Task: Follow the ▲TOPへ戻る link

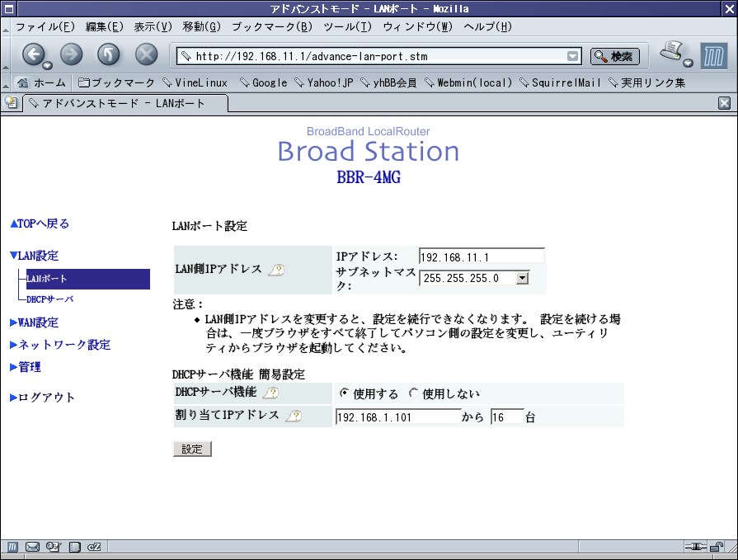Action: [40, 224]
